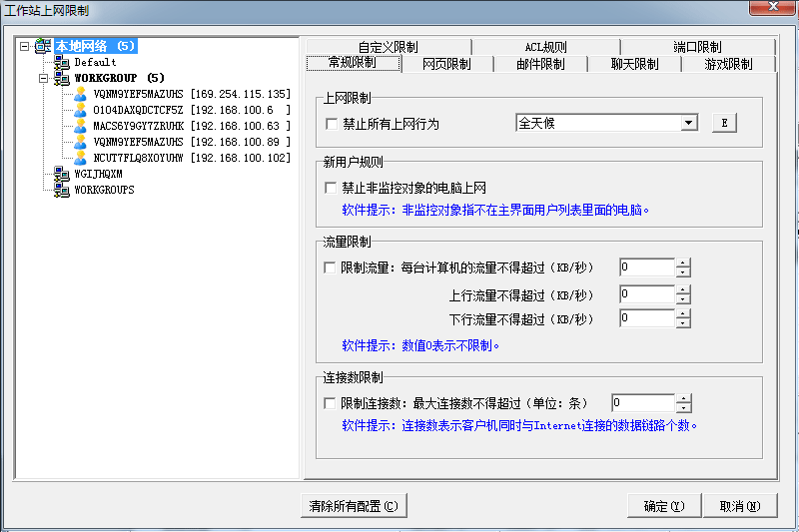This screenshot has height=532, width=799.
Task: Open the 网页限制 tab
Action: point(446,64)
